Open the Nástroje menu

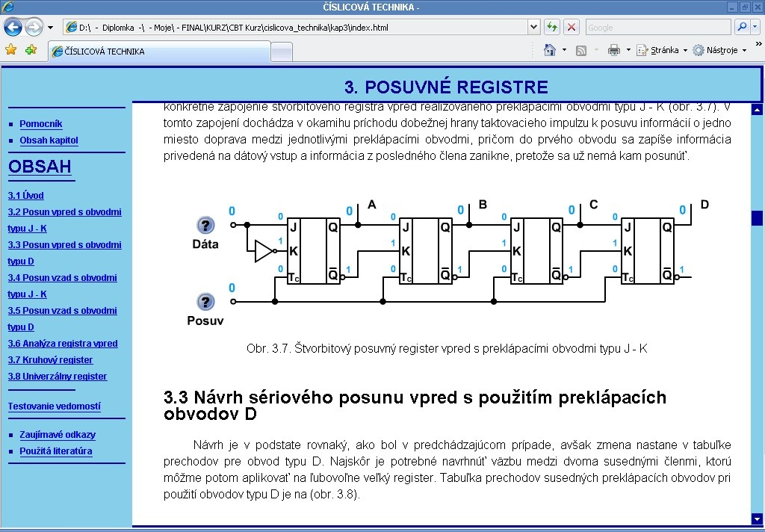(x=719, y=50)
